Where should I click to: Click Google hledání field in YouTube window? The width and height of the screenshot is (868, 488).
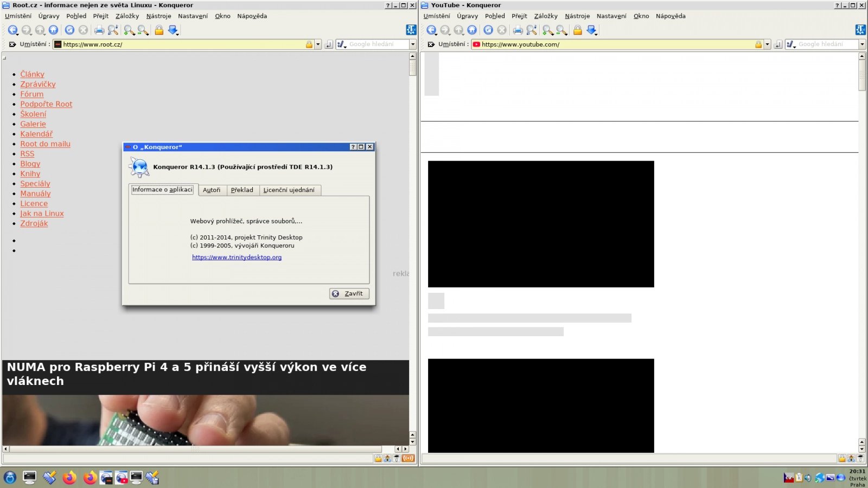[x=827, y=44]
